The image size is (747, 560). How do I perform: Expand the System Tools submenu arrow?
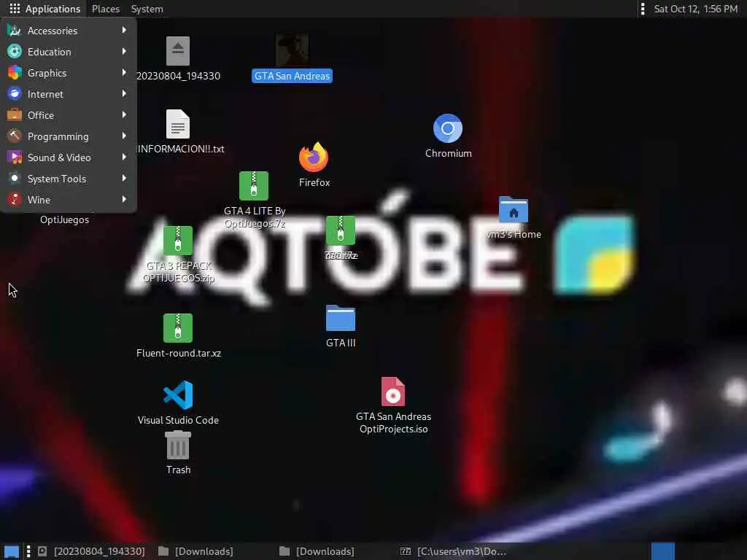[124, 178]
